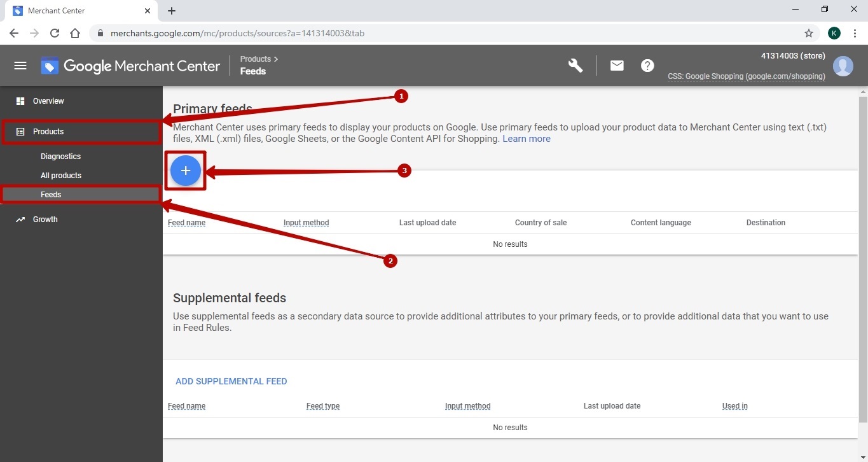Expand the Products sidebar section
This screenshot has width=868, height=462.
click(48, 132)
